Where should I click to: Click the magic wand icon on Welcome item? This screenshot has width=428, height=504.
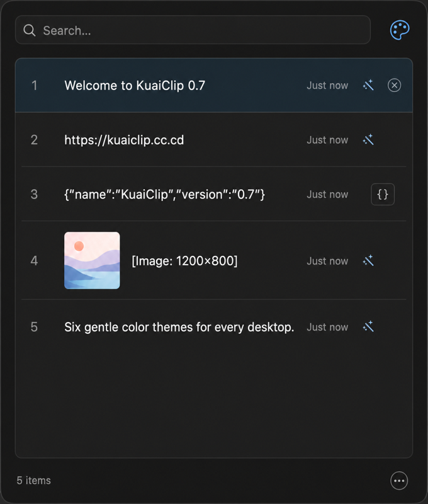(368, 85)
